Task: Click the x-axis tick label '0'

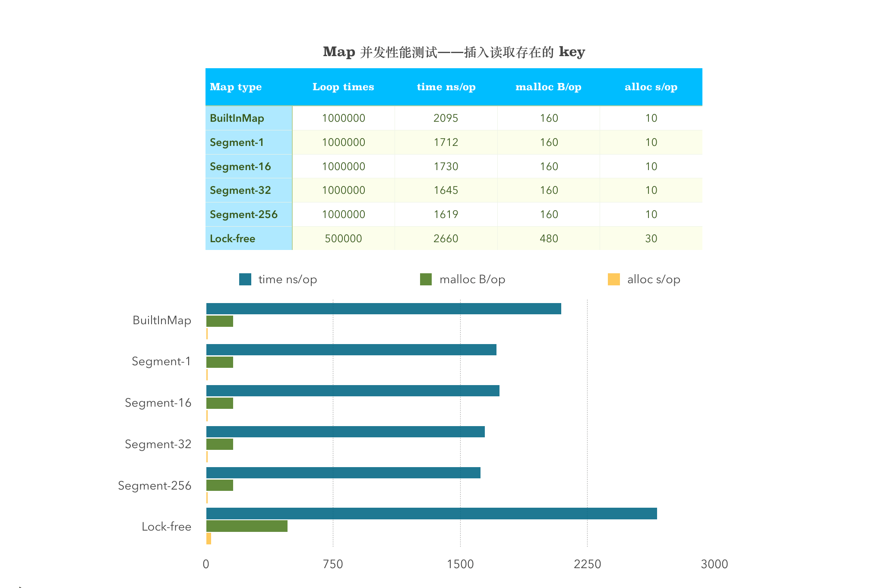Action: (206, 564)
